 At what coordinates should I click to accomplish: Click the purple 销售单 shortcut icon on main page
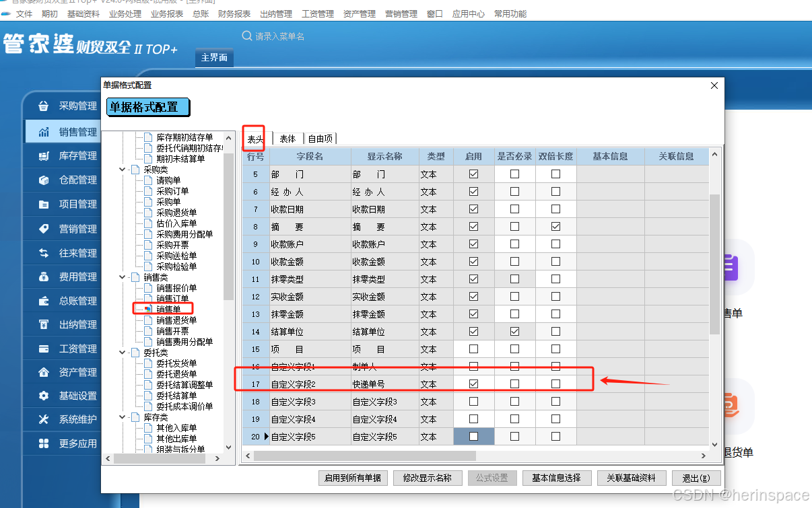(731, 267)
